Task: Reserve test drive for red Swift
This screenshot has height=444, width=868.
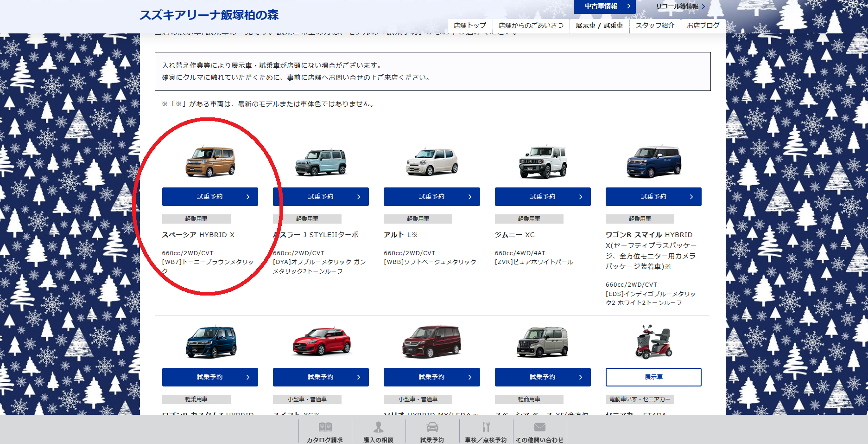Action: point(321,377)
